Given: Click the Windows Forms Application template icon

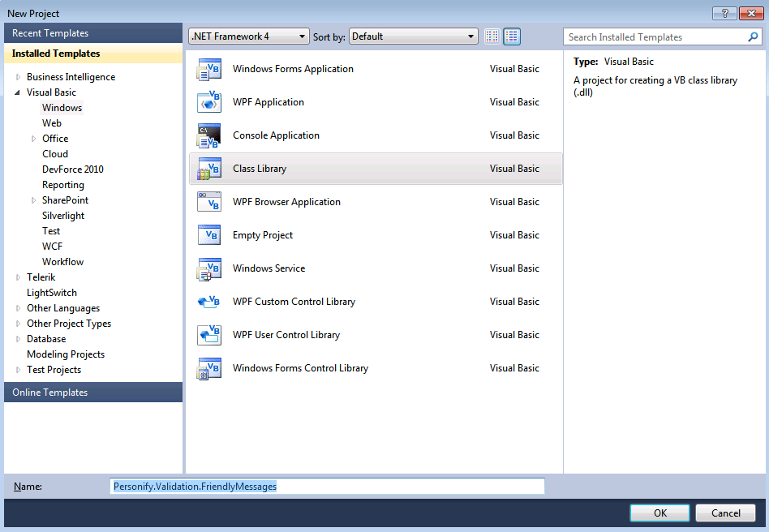Looking at the screenshot, I should coord(209,69).
